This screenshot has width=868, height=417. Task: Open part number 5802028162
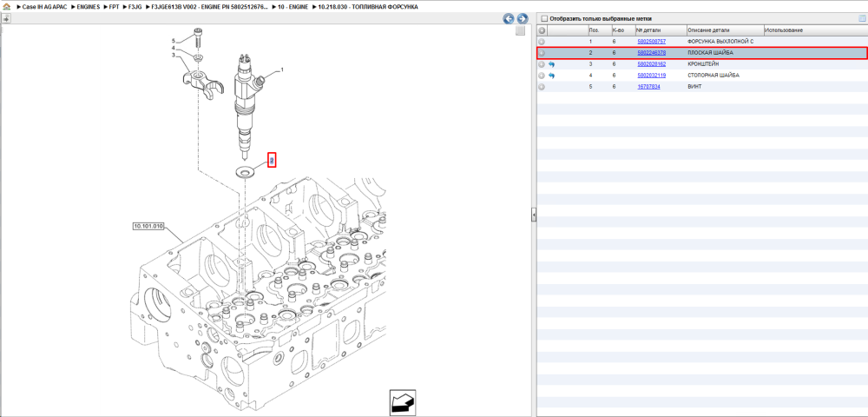[652, 64]
